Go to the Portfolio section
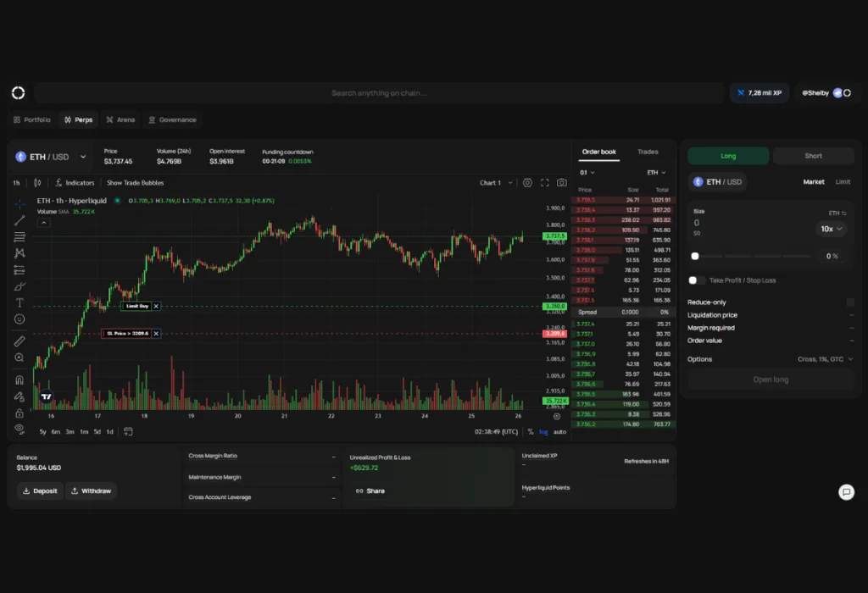The height and width of the screenshot is (593, 868). coord(34,119)
